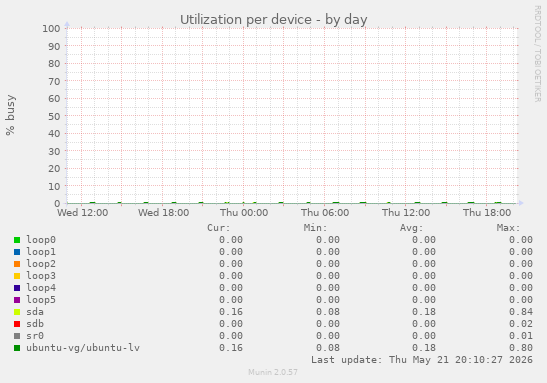
Task: Click the loop5 purple color swatch
Action: [17, 300]
